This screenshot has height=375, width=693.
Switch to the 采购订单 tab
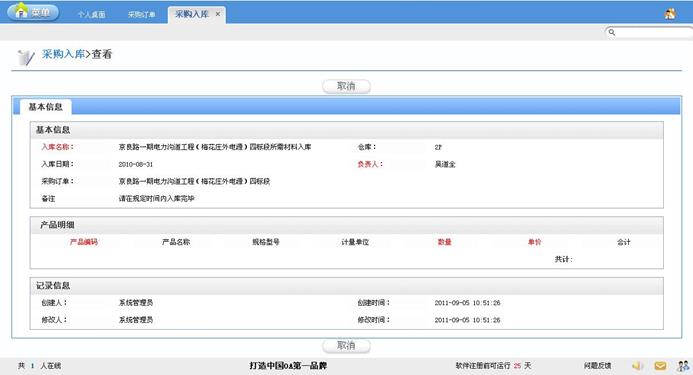(x=141, y=15)
